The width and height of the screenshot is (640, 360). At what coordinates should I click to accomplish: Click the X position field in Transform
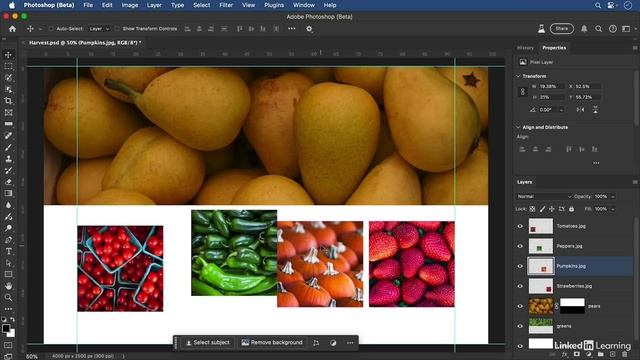coord(587,87)
